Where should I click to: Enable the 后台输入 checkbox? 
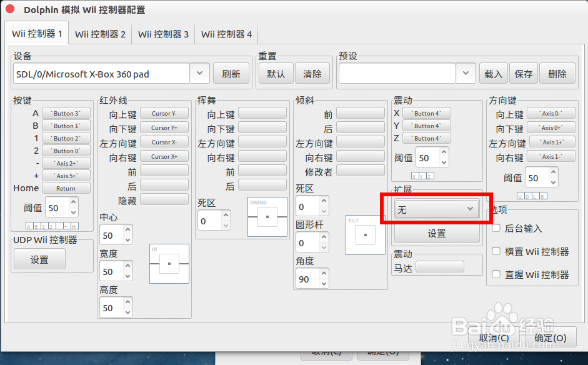pyautogui.click(x=496, y=227)
